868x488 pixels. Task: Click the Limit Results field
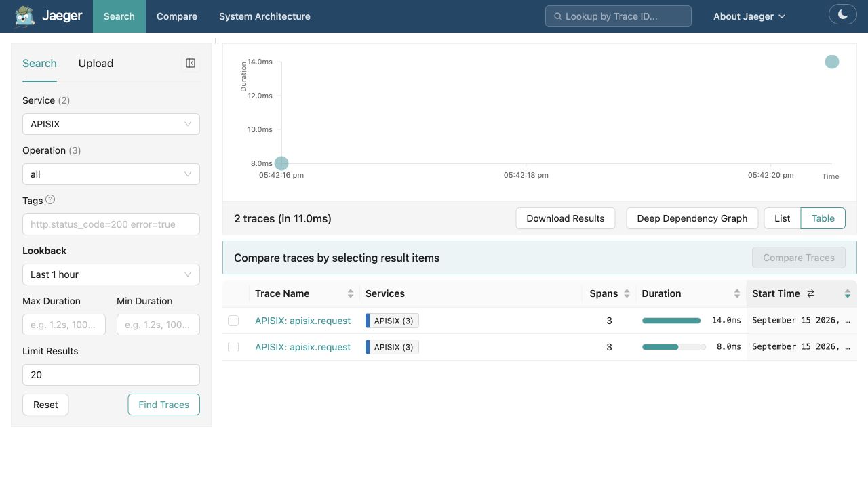(x=111, y=375)
